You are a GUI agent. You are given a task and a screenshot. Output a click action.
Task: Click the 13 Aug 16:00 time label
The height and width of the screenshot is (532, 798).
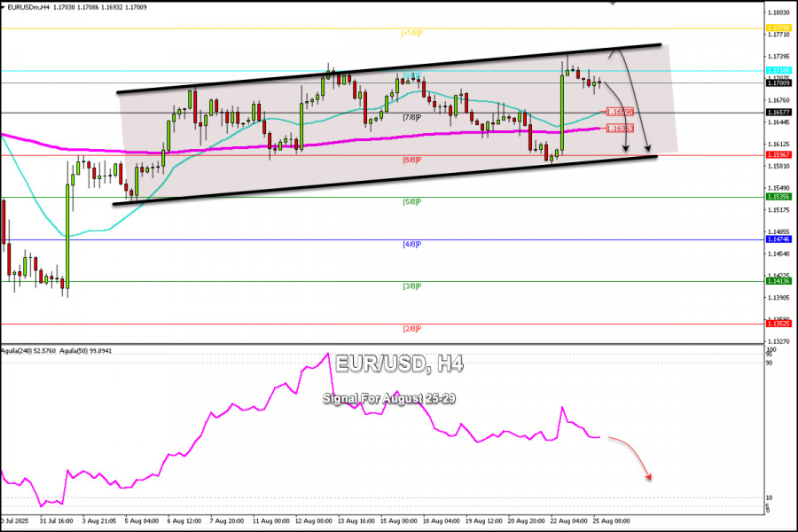pyautogui.click(x=356, y=521)
